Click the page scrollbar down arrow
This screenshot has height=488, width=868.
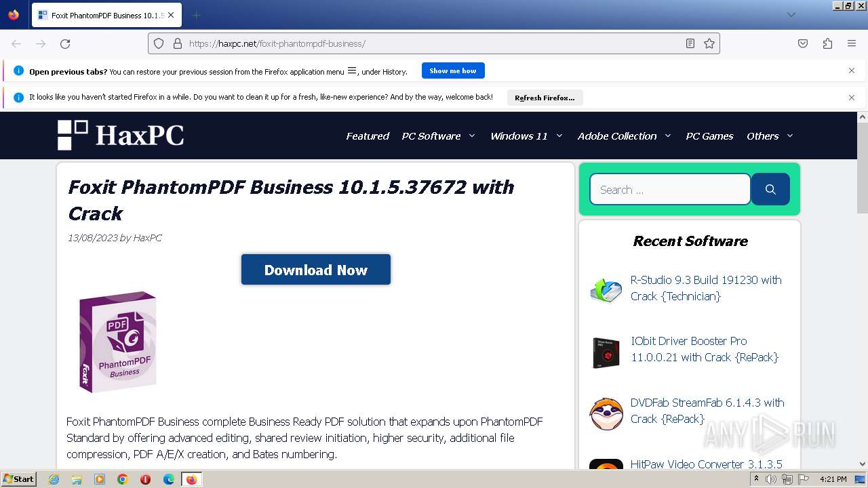tap(863, 464)
